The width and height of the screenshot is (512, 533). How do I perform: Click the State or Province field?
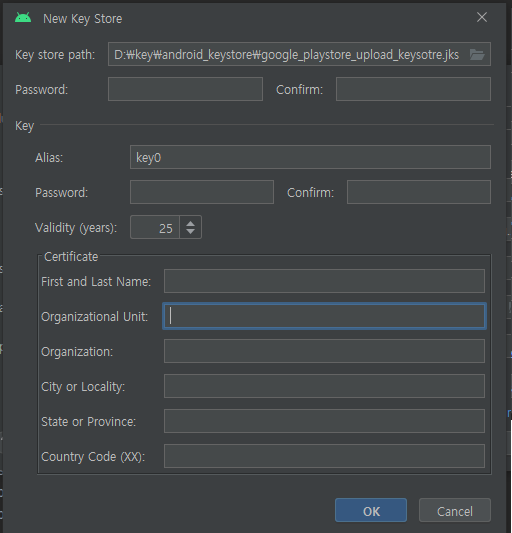(324, 421)
